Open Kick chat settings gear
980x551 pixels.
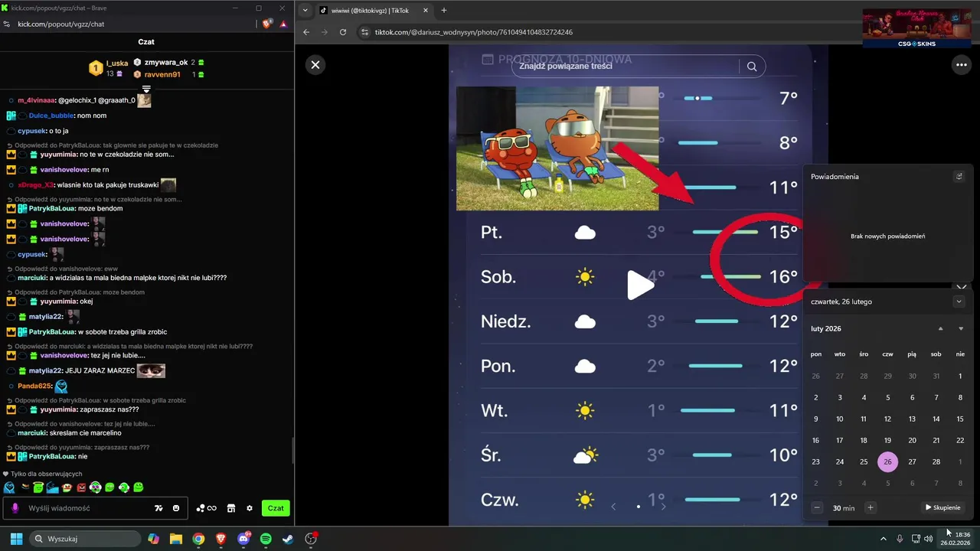250,508
